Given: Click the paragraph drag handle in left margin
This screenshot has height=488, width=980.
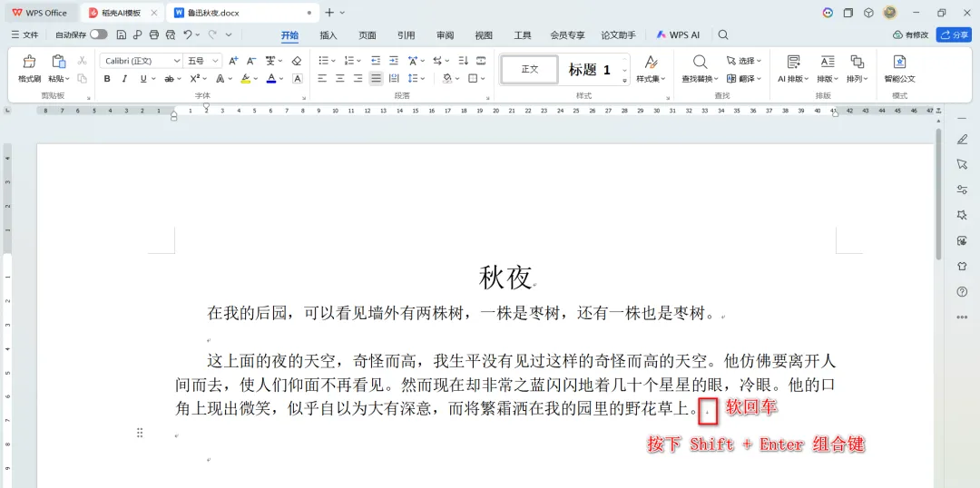Looking at the screenshot, I should click(x=140, y=433).
